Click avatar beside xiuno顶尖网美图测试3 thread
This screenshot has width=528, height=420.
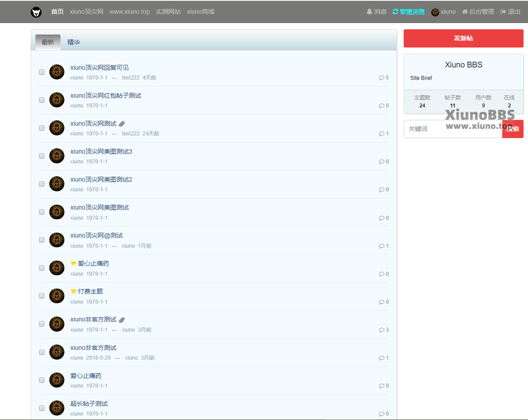[x=57, y=156]
